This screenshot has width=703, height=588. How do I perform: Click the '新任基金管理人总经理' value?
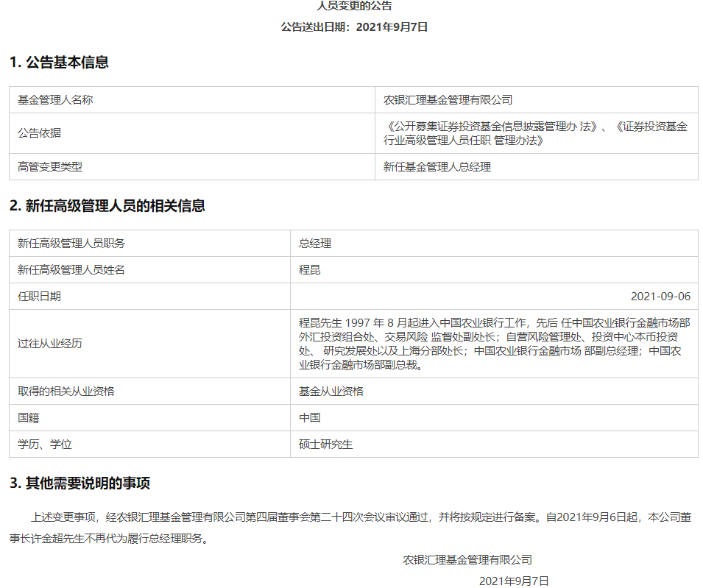[437, 167]
